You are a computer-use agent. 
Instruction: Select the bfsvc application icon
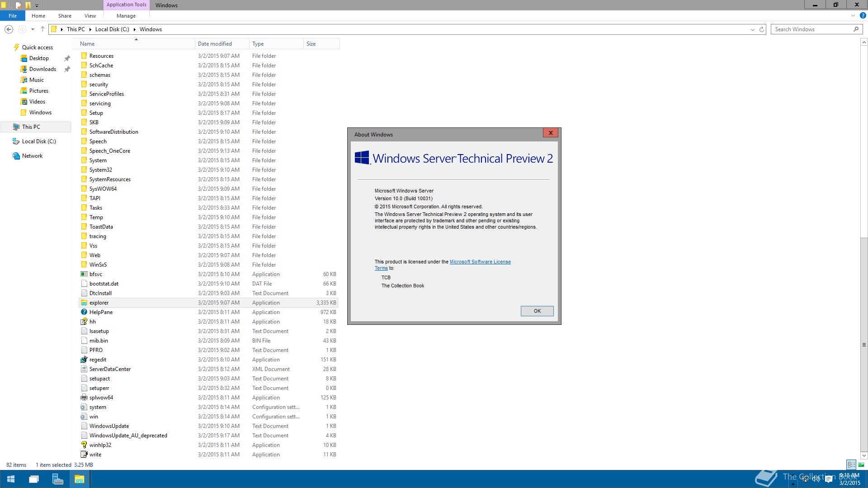pyautogui.click(x=84, y=274)
